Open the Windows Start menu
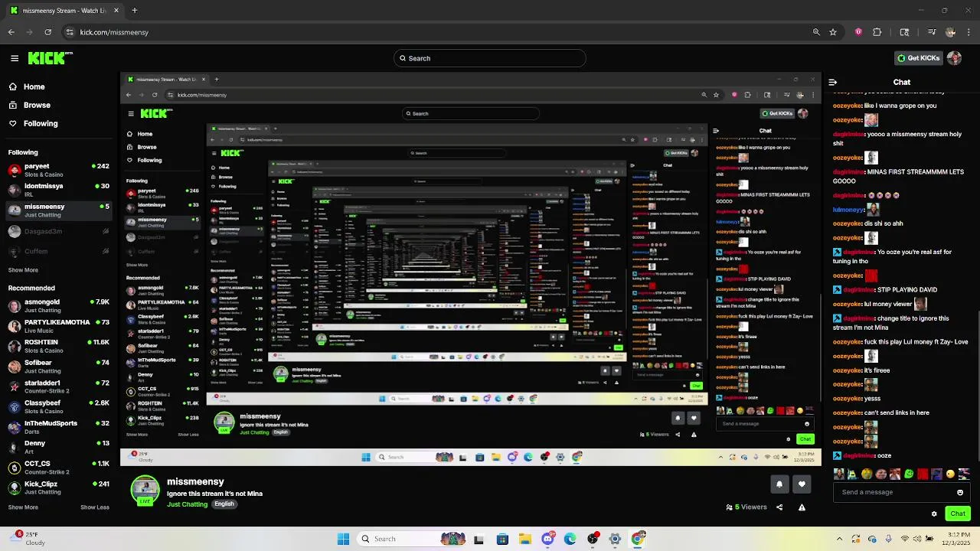This screenshot has height=551, width=980. click(343, 539)
